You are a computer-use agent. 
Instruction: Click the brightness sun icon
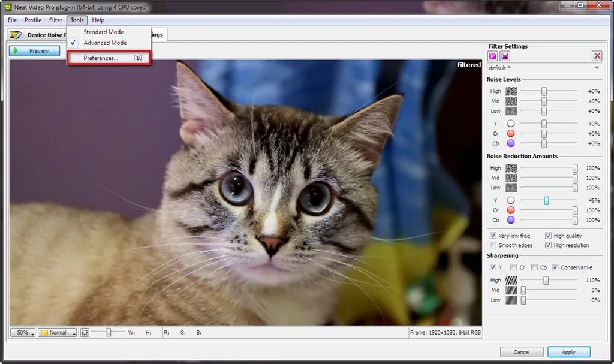tap(85, 333)
